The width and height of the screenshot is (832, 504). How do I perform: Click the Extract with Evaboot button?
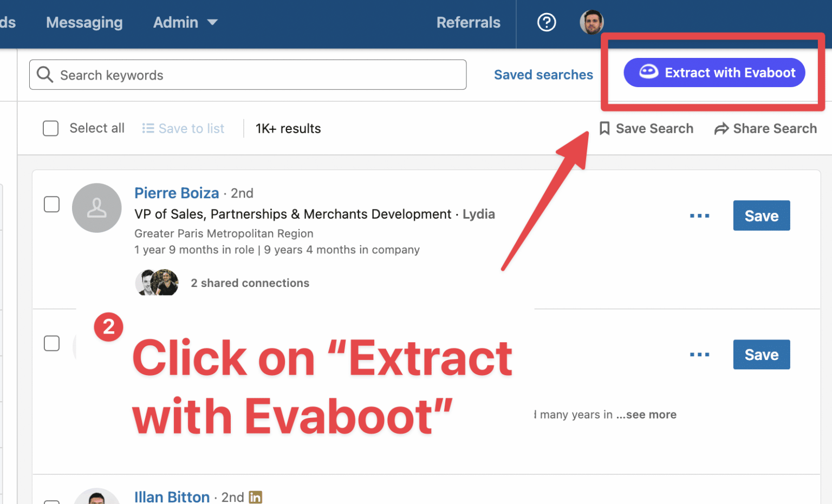coord(714,72)
